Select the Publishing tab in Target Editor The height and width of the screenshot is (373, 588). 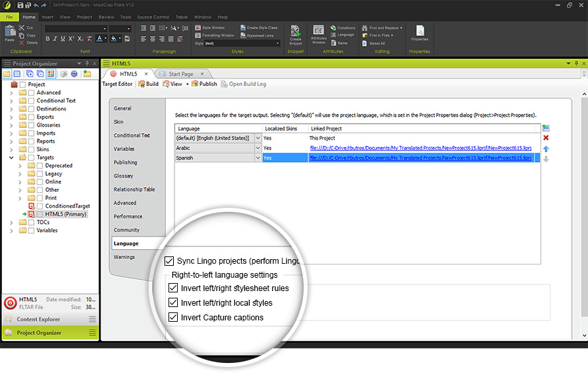click(x=125, y=162)
